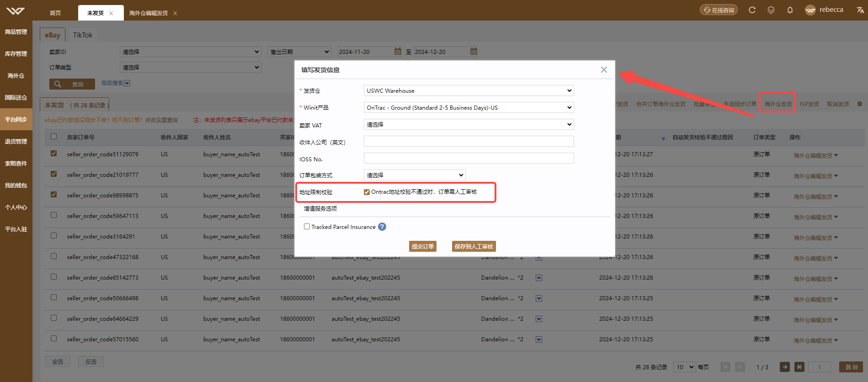Open the 订单类型 dropdown

[190, 67]
